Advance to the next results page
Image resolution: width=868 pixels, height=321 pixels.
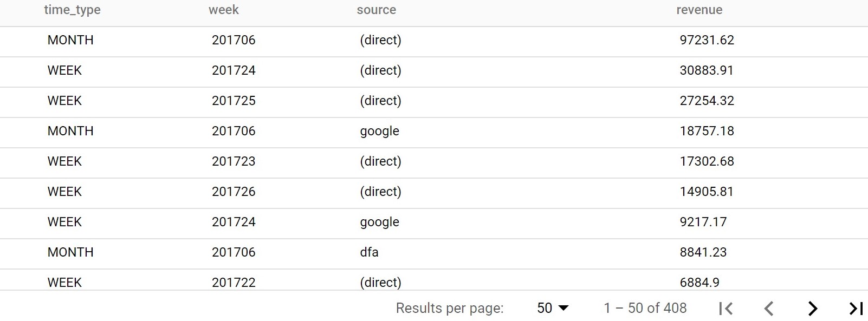812,309
